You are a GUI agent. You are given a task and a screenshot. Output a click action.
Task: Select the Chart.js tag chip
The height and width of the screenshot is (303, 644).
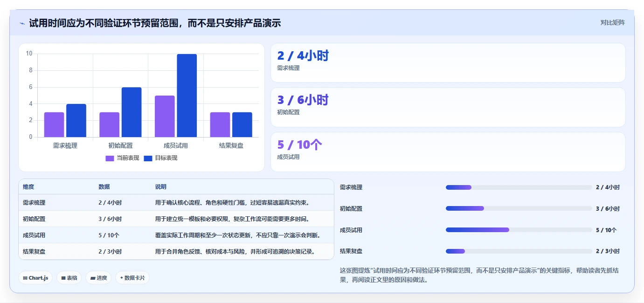point(36,278)
